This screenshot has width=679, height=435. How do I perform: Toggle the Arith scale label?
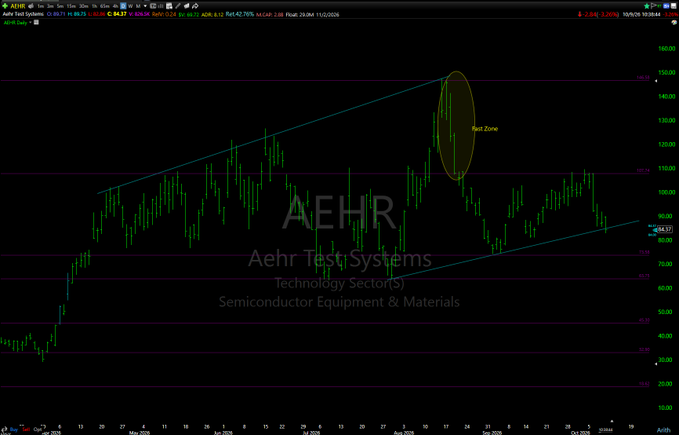(663, 430)
